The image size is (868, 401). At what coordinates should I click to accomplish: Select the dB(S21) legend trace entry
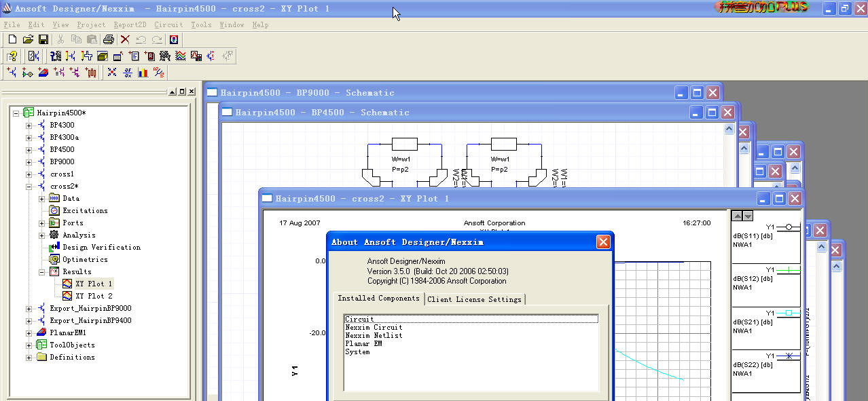point(765,329)
